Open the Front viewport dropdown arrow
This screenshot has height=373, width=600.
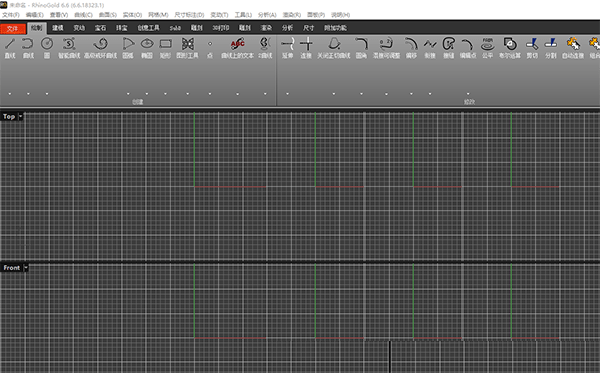(26, 268)
